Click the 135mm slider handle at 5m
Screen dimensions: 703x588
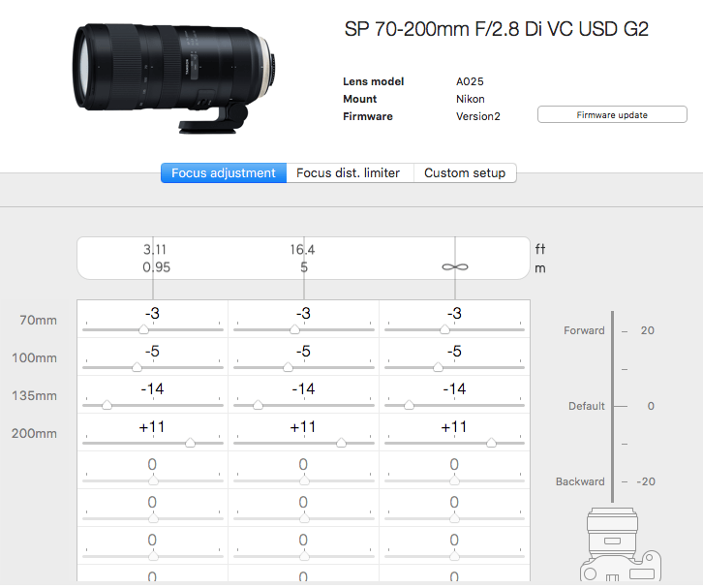click(x=257, y=406)
